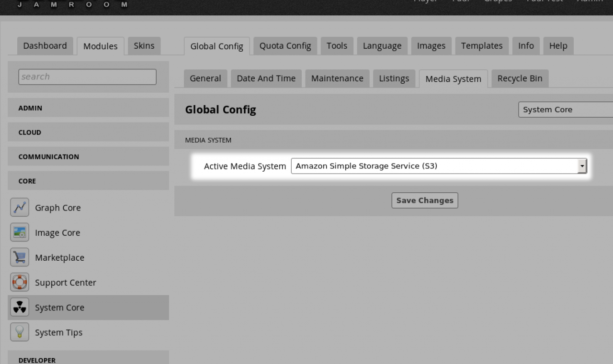The width and height of the screenshot is (613, 364).
Task: Click the Support Center lifebuoy icon
Action: coord(20,282)
